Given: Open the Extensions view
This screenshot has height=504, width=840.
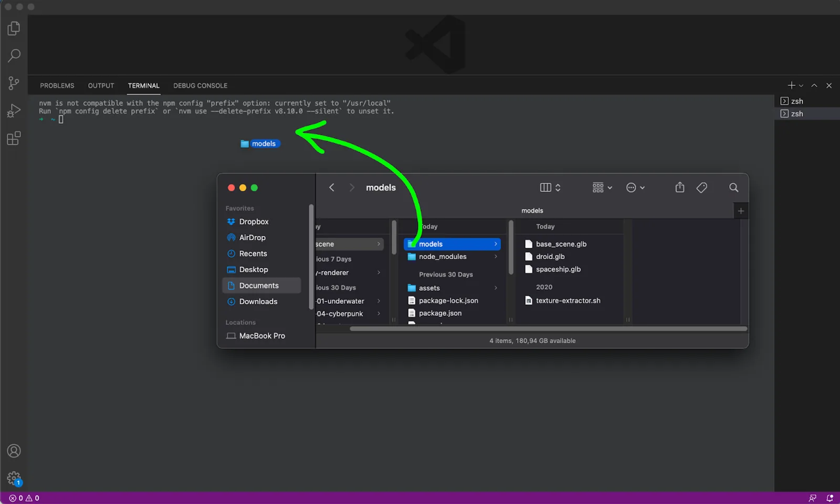Looking at the screenshot, I should (x=14, y=138).
